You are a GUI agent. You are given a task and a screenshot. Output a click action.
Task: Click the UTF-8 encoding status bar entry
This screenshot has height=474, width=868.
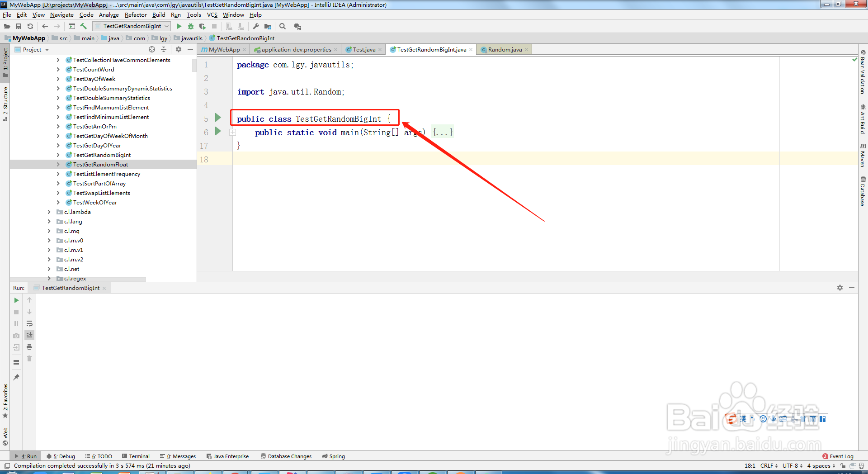[x=793, y=465]
